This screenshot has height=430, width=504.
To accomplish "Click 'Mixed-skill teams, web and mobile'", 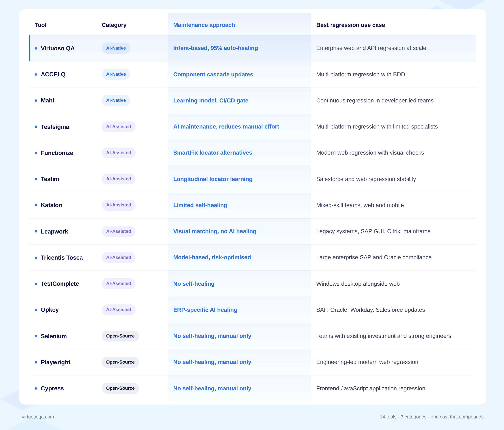I will (360, 205).
